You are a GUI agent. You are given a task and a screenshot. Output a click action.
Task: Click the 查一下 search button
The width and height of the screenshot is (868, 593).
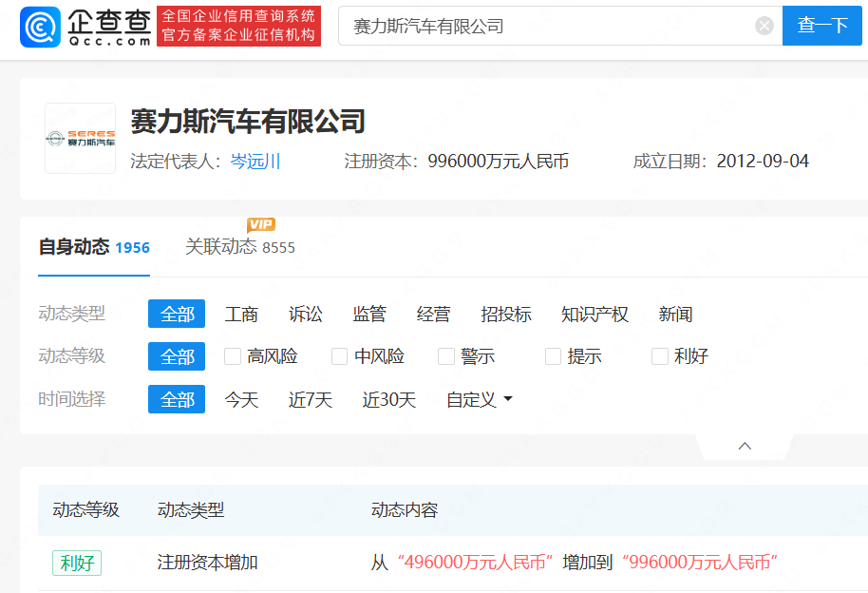821,26
